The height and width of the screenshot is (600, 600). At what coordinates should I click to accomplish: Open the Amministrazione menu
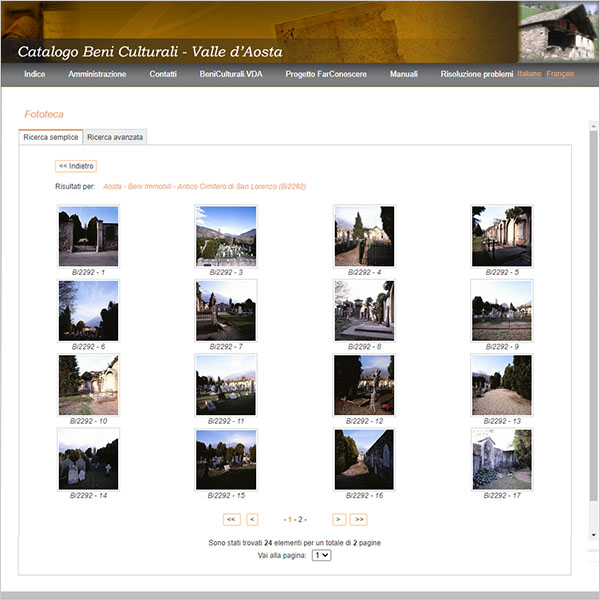point(97,74)
